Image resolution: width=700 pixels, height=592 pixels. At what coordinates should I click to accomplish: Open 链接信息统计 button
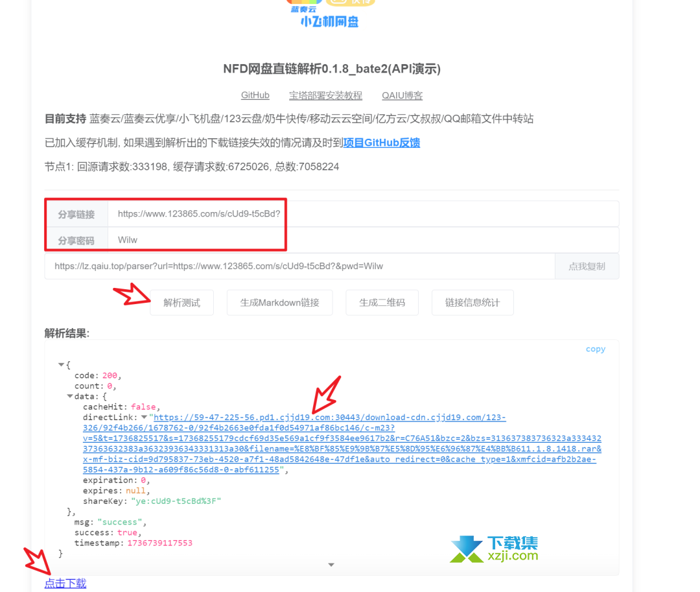[472, 303]
